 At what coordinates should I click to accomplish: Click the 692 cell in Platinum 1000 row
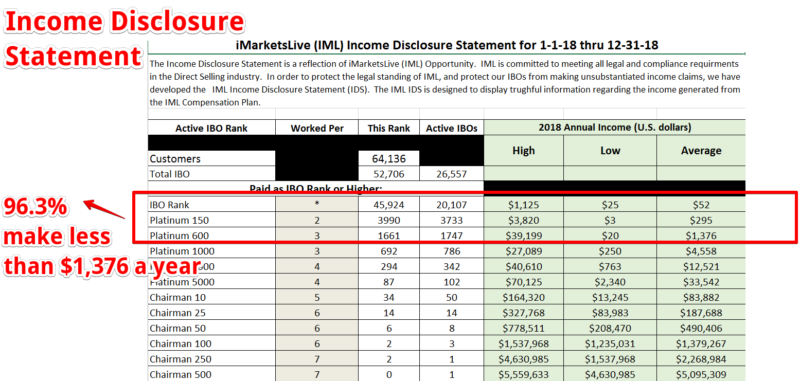tap(389, 251)
